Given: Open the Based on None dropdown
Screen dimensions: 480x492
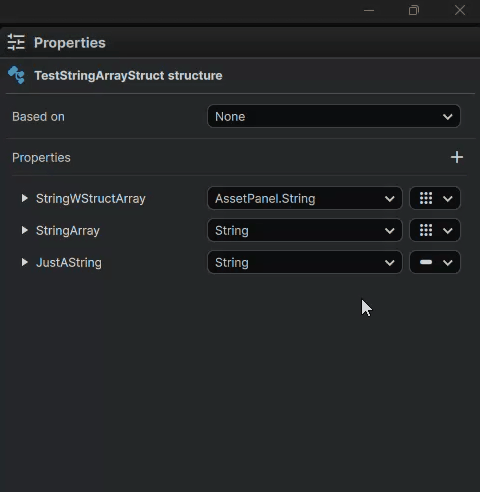Looking at the screenshot, I should (x=334, y=116).
